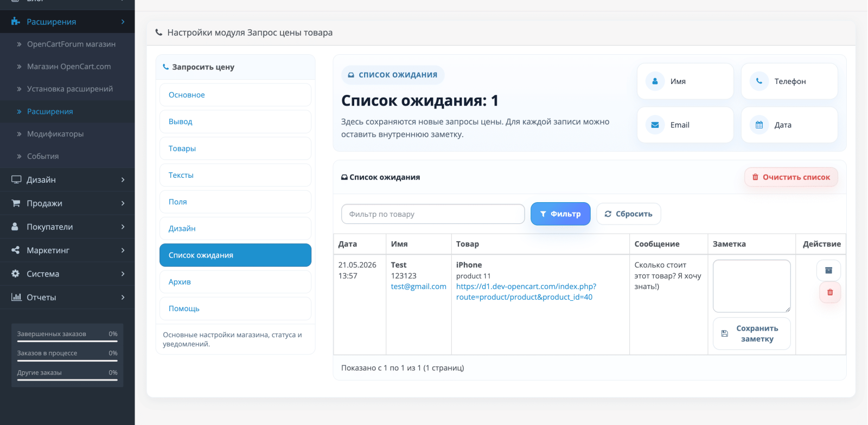Click the inbox icon in СПИСОК ОЖИДАНИЯ badge

(351, 75)
